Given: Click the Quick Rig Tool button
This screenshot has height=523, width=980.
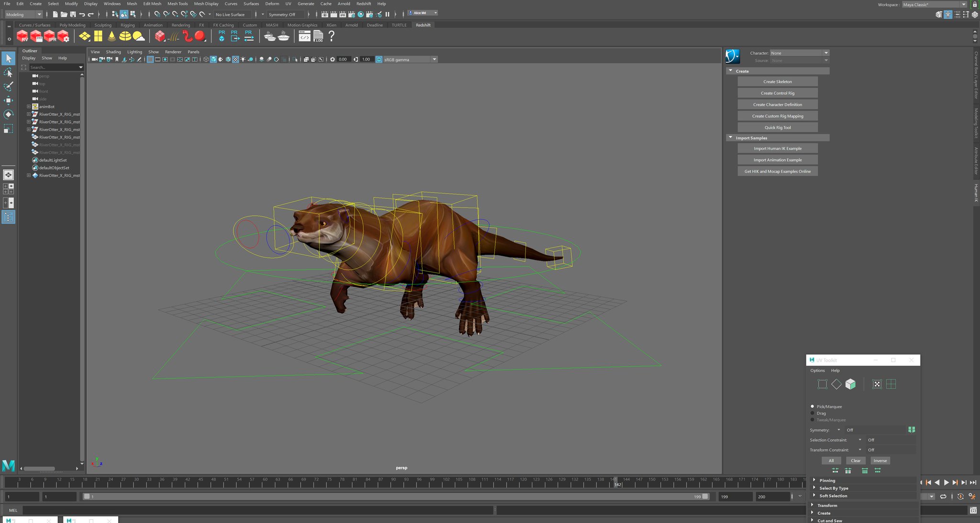Looking at the screenshot, I should click(x=777, y=128).
